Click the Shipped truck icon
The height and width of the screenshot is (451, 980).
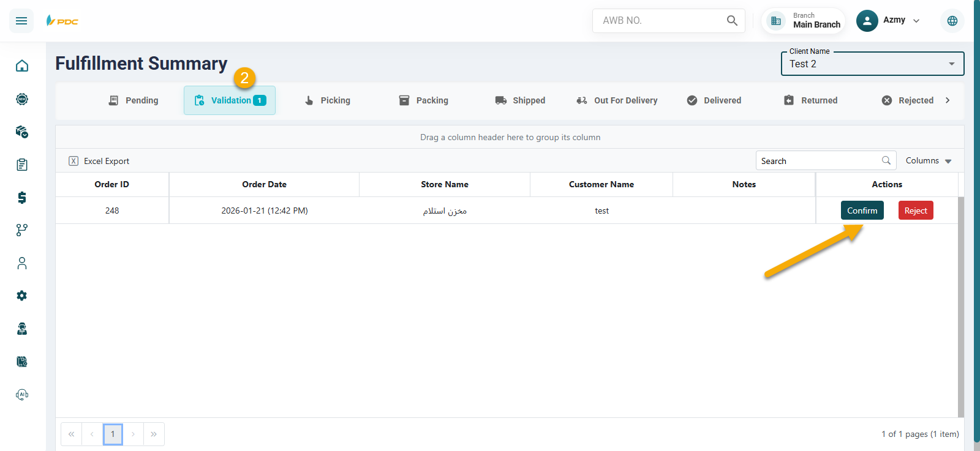click(501, 100)
